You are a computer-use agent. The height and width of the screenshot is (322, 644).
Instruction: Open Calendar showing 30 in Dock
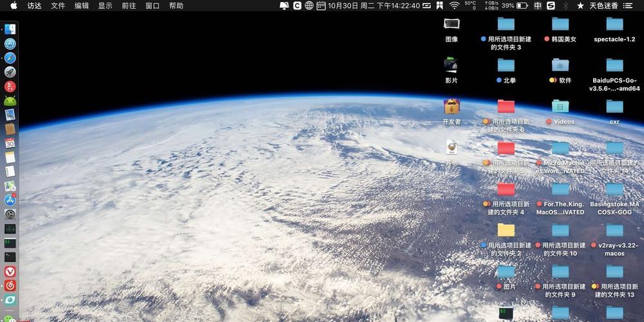10,144
